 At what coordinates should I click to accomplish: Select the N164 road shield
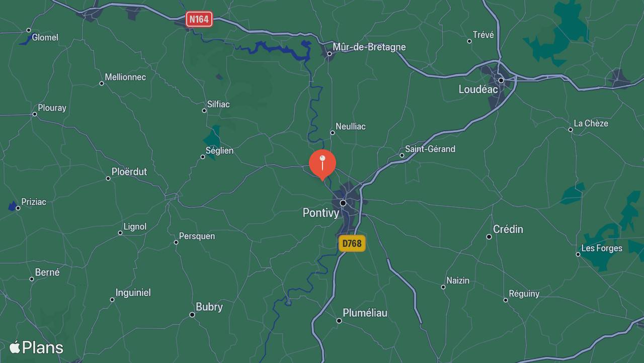199,19
